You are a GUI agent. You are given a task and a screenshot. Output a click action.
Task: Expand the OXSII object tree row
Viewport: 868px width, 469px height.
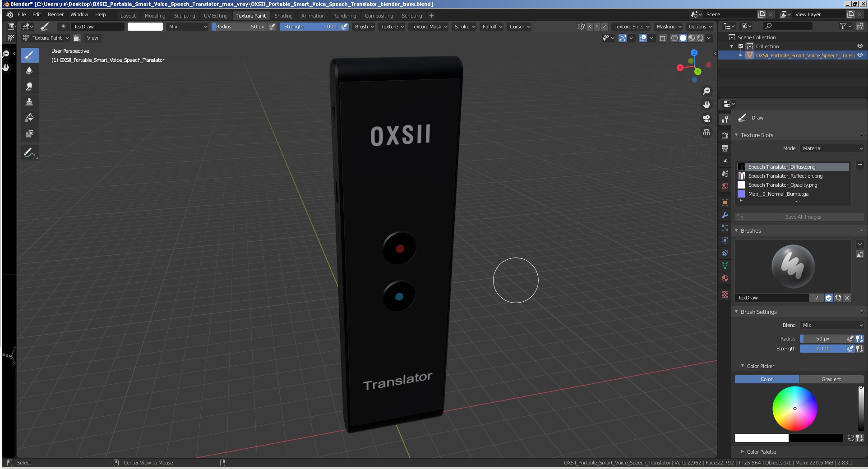741,55
